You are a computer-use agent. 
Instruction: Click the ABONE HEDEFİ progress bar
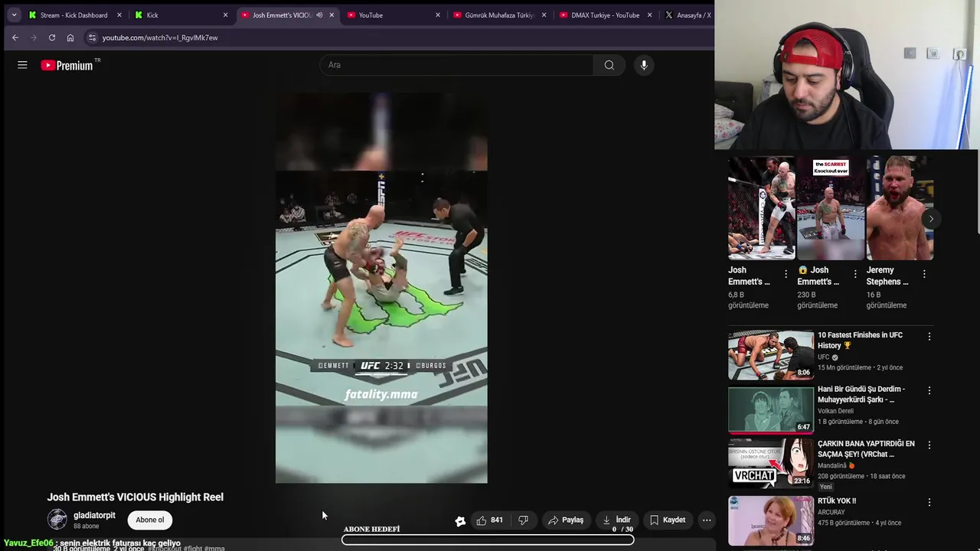[x=488, y=540]
